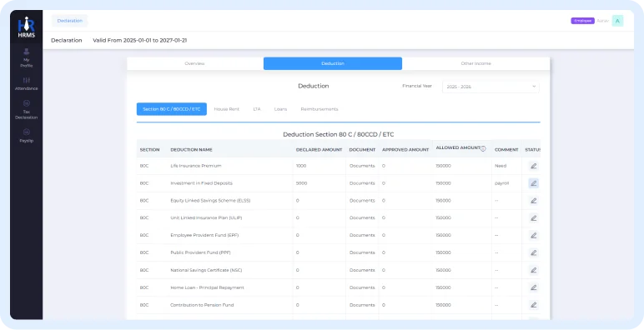Switch to the Other Income tab

pyautogui.click(x=475, y=63)
